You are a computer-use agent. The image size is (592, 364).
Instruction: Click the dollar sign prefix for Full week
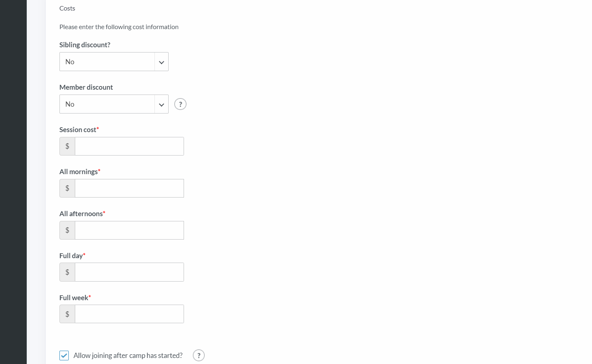[67, 314]
